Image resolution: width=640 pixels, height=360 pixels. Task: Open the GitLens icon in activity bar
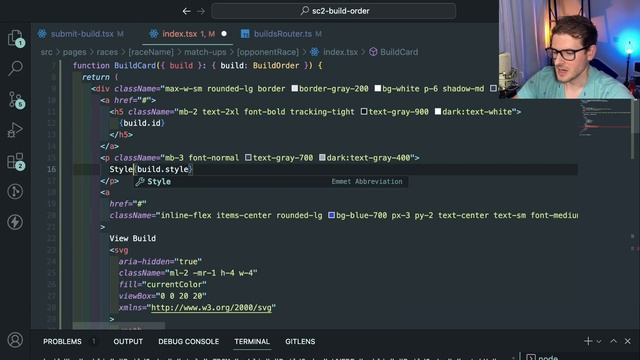[15, 191]
